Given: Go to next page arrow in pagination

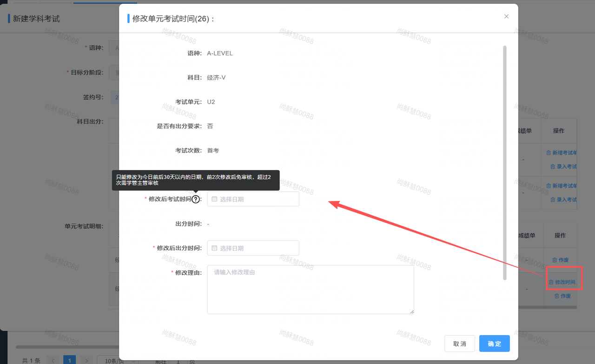Looking at the screenshot, I should 86,361.
